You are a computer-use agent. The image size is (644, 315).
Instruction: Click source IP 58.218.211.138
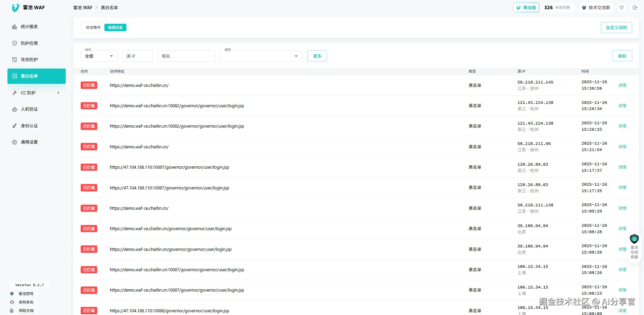[535, 205]
